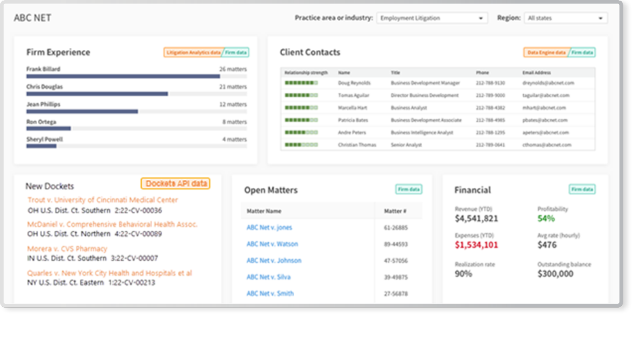Select the Christian Thomas contact row
The image size is (644, 362).
tap(357, 145)
